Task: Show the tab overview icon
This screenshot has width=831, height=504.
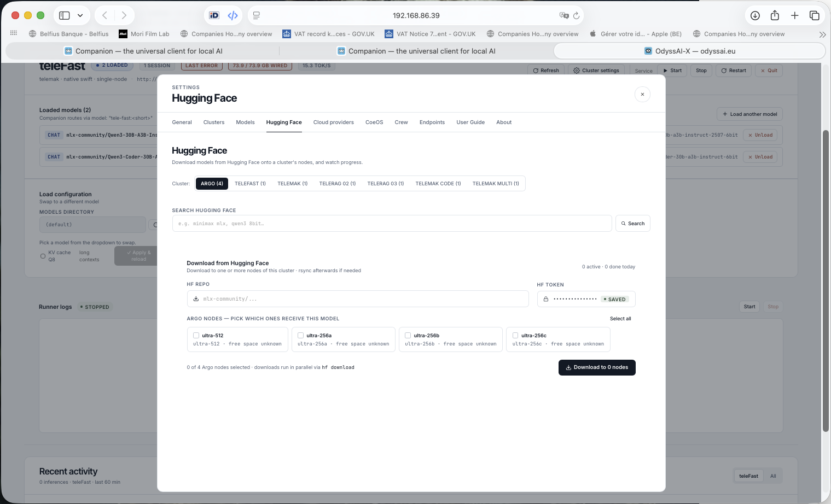Action: click(814, 15)
